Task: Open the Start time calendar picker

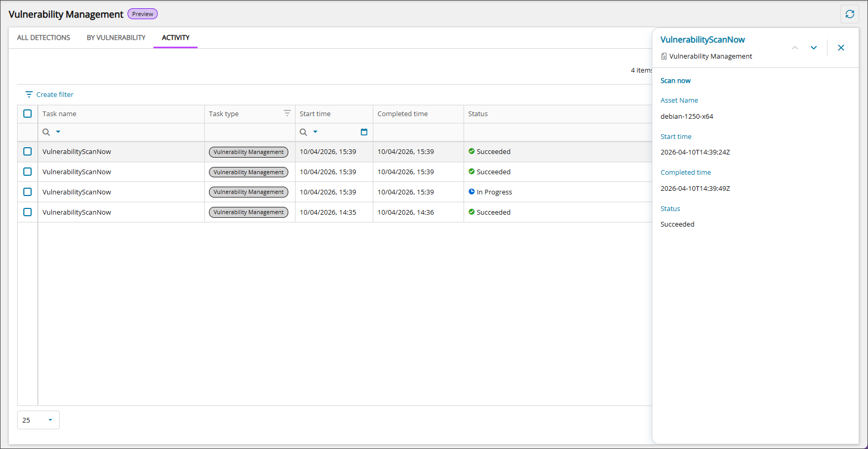Action: click(x=364, y=132)
